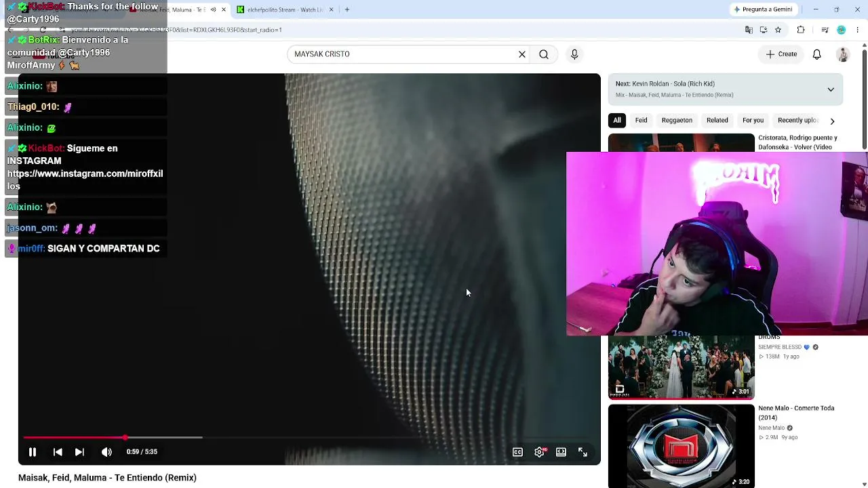Click Pregunta a Gemini button
868x488 pixels.
coord(763,9)
